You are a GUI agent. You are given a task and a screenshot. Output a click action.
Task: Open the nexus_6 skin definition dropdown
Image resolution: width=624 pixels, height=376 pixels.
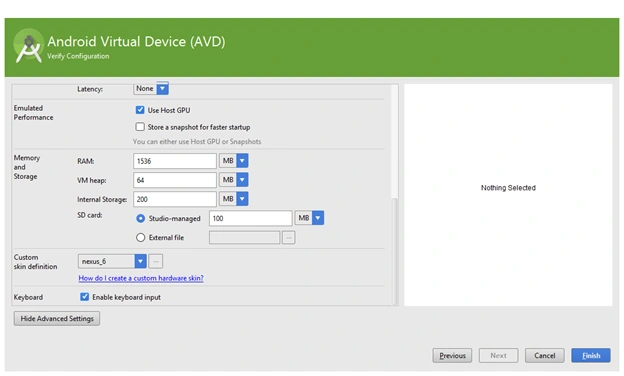pos(112,261)
